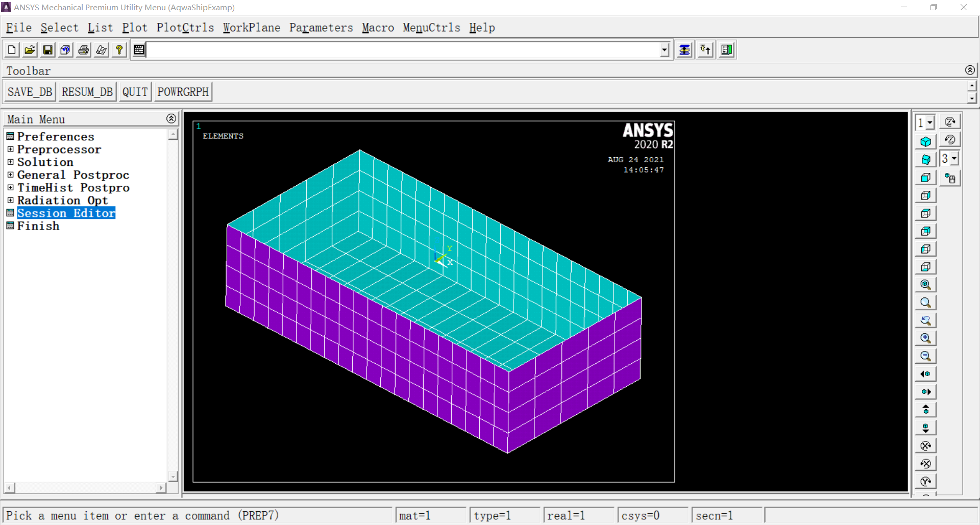Image resolution: width=980 pixels, height=525 pixels.
Task: Open the active window number dropdown
Action: point(929,122)
